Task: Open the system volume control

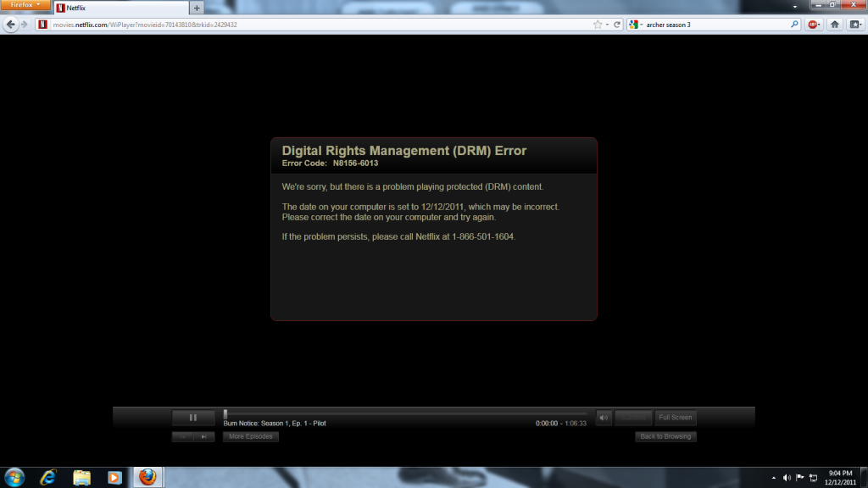Action: coord(787,478)
